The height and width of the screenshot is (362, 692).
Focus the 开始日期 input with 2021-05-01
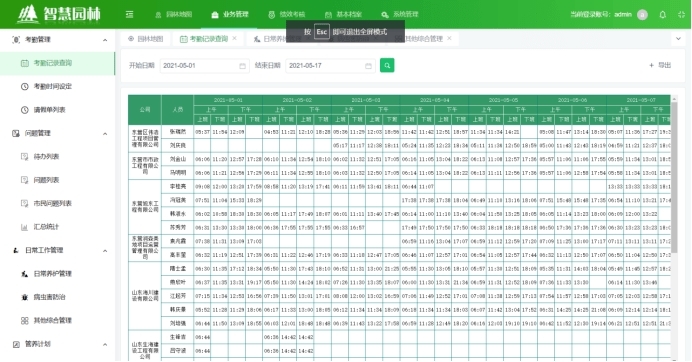click(x=204, y=66)
